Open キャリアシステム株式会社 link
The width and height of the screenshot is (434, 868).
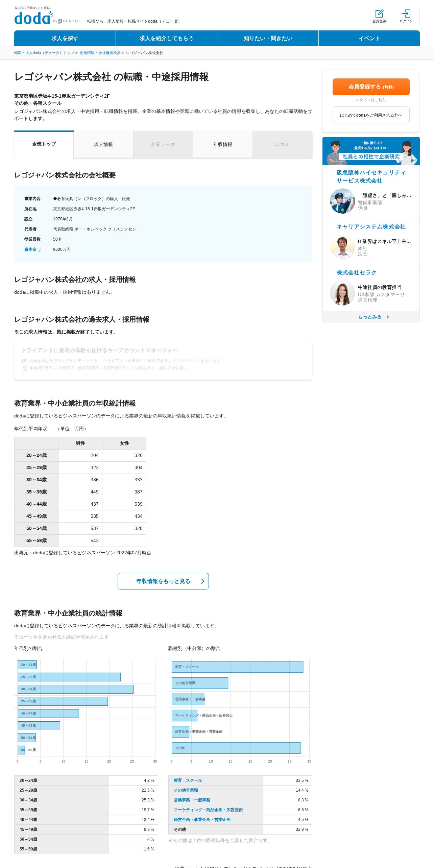[x=371, y=226]
